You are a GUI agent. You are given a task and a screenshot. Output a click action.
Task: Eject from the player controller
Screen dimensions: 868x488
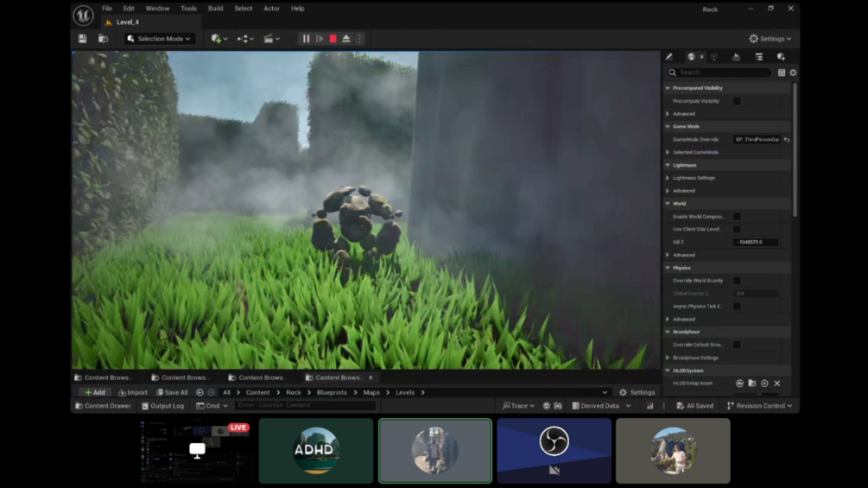coord(346,39)
